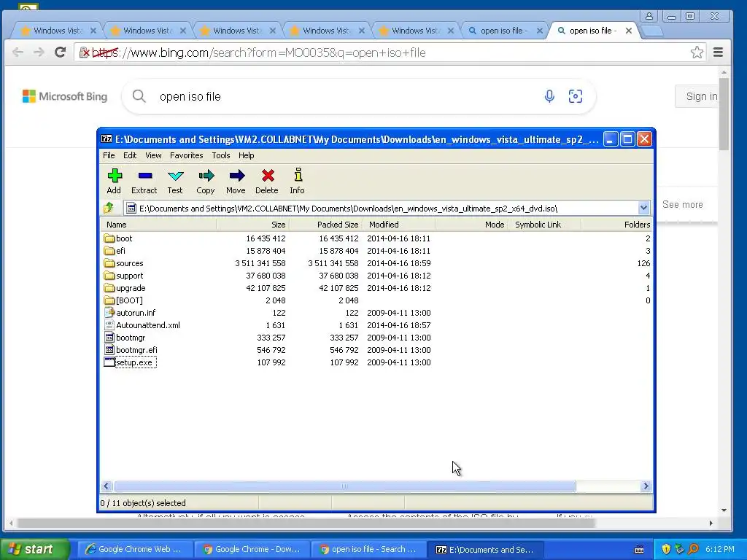
Task: Click Chrome's forward navigation arrow
Action: [39, 52]
